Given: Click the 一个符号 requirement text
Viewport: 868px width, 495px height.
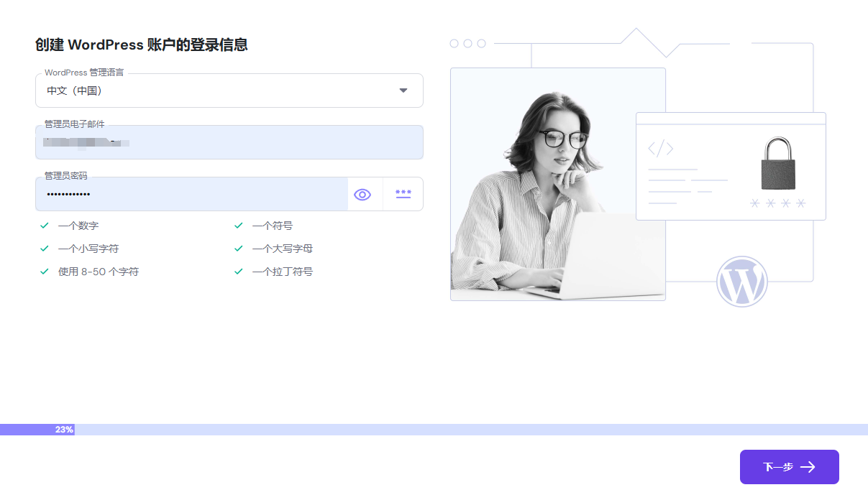Looking at the screenshot, I should point(273,226).
